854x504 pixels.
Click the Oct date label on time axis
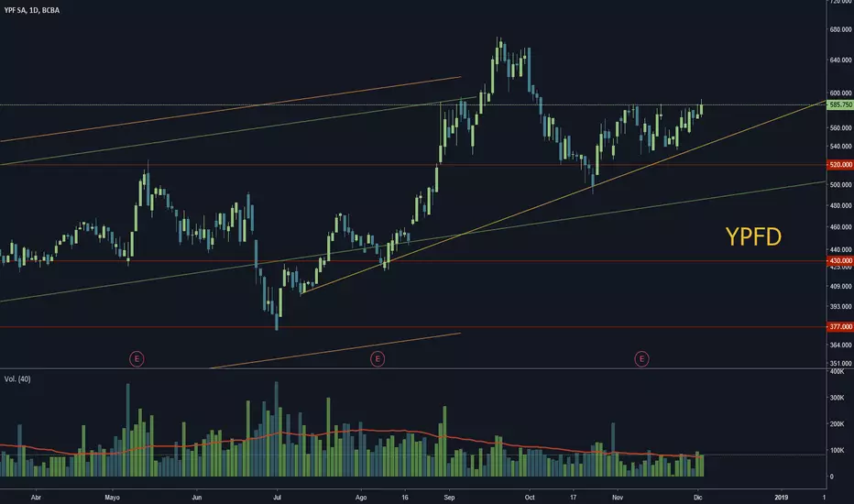click(530, 498)
